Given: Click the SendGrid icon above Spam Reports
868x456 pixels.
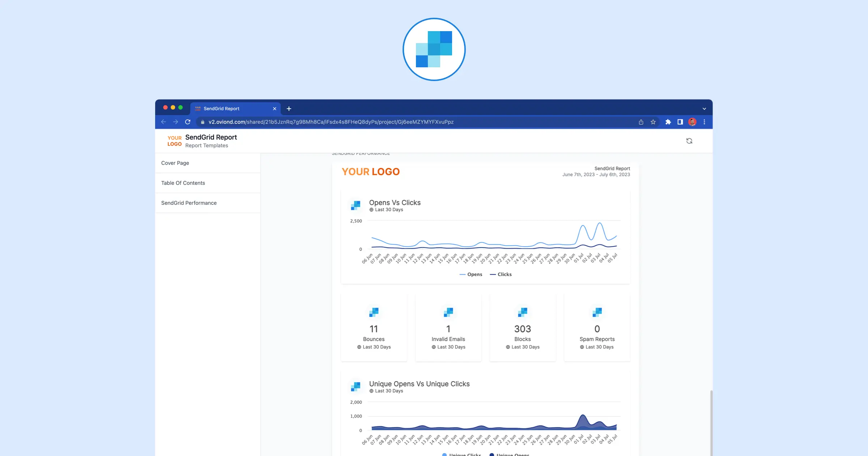Looking at the screenshot, I should pyautogui.click(x=597, y=312).
